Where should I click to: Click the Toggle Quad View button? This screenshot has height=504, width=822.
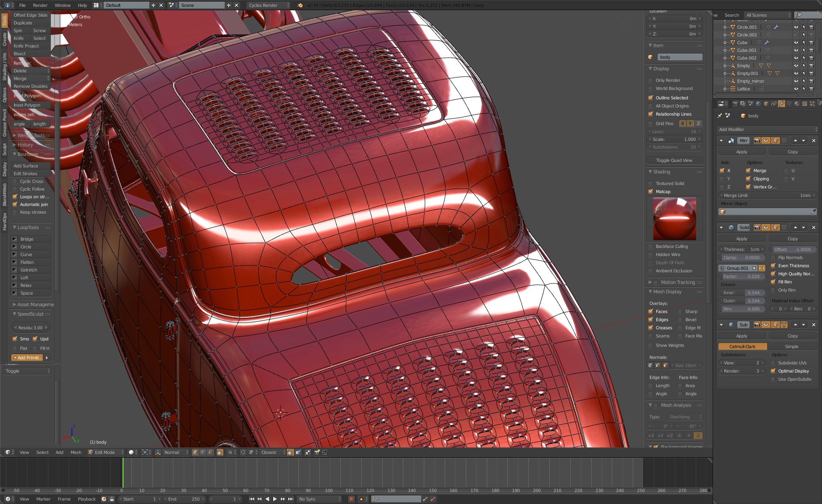674,160
